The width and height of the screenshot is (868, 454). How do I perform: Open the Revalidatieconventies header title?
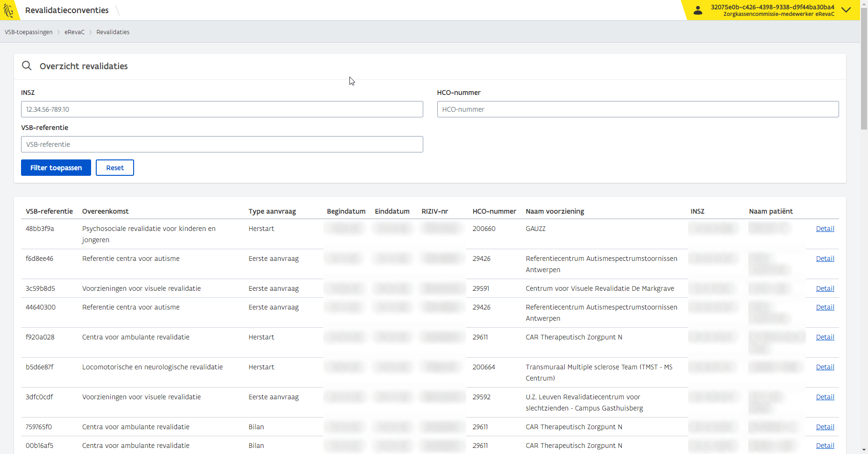67,10
